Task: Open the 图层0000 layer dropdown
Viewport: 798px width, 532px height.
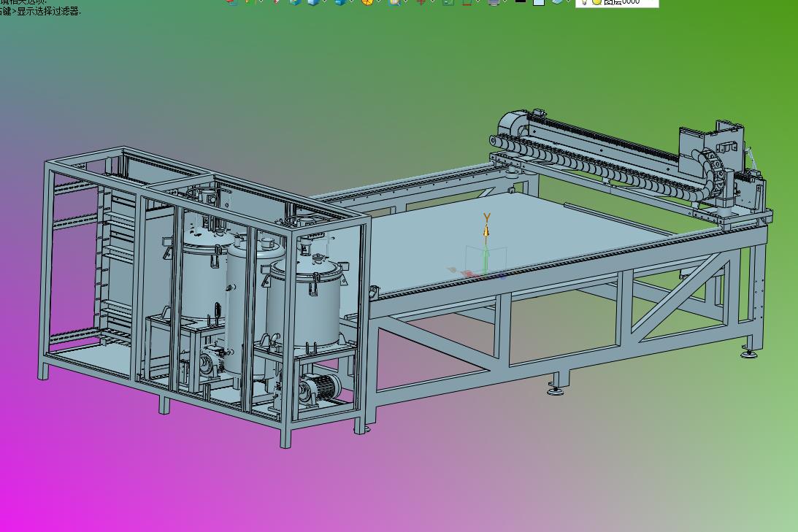Action: point(617,2)
